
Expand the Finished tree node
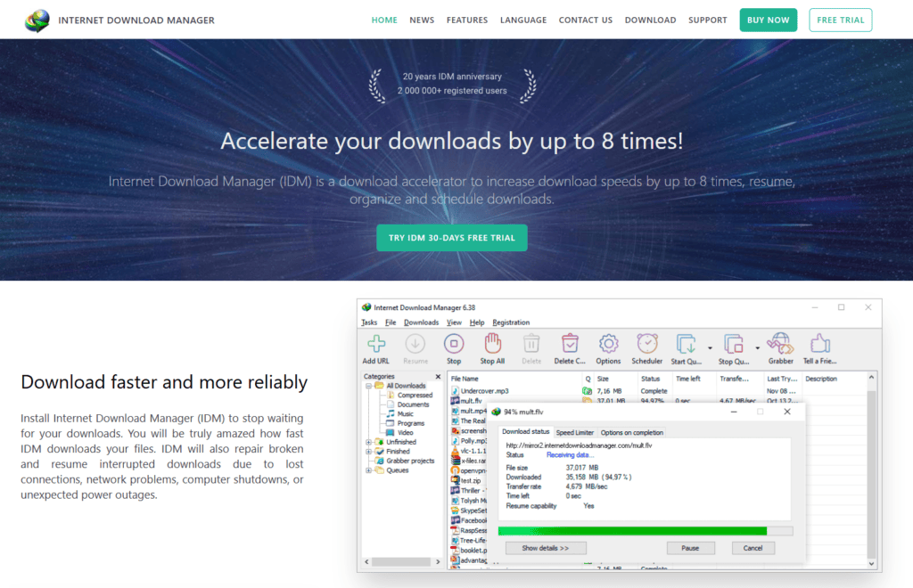pyautogui.click(x=368, y=452)
